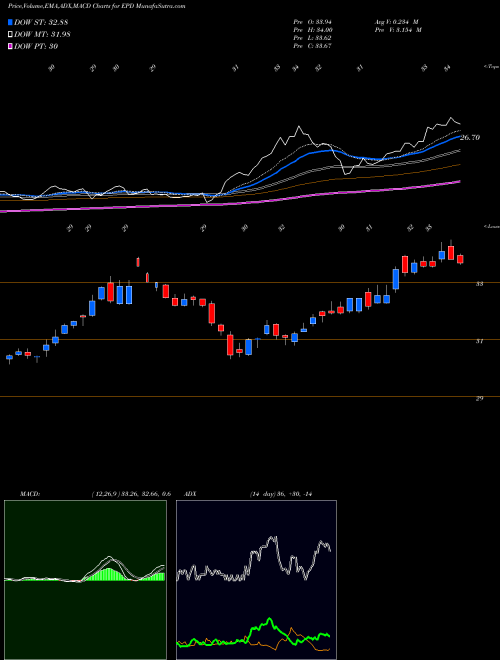This screenshot has width=500, height=660.
Task: Select the 'Pre C: 33.67' close value
Action: [313, 46]
